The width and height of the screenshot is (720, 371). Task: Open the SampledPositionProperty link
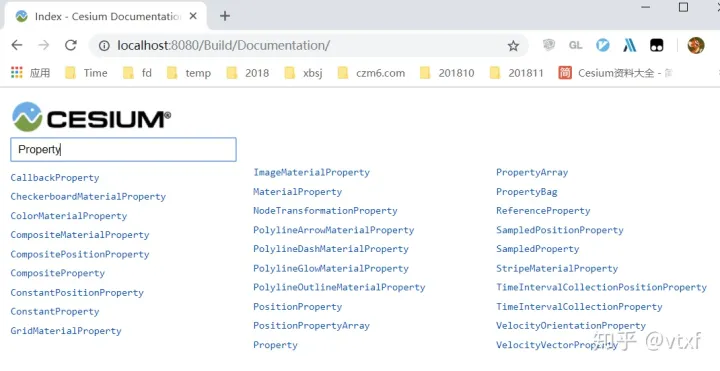click(560, 230)
